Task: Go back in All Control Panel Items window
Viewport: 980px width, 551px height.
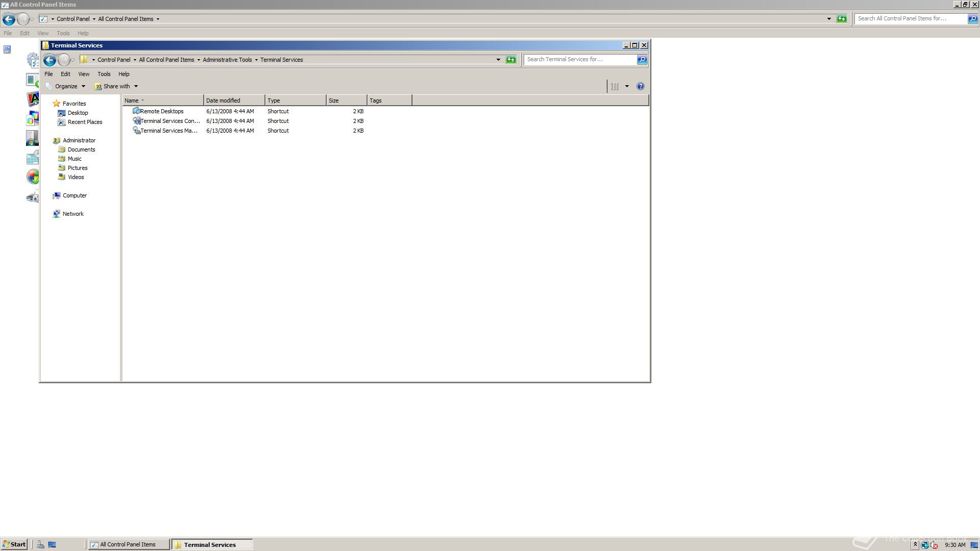Action: click(x=9, y=19)
